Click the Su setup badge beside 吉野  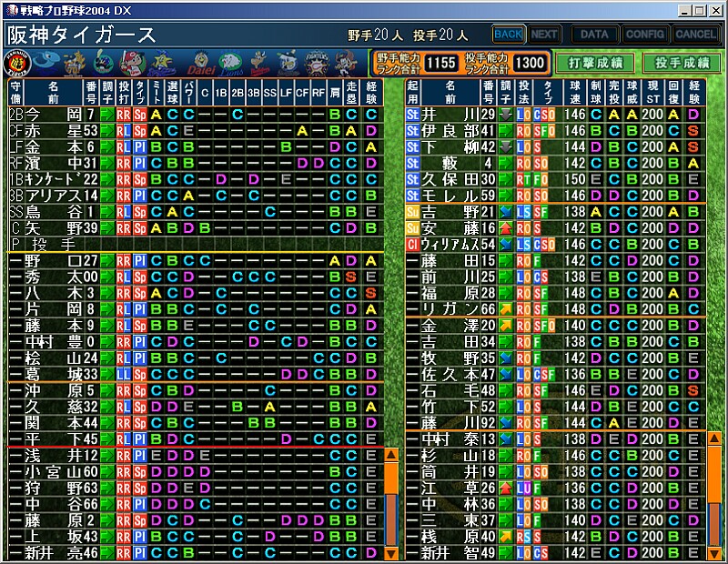pyautogui.click(x=412, y=212)
